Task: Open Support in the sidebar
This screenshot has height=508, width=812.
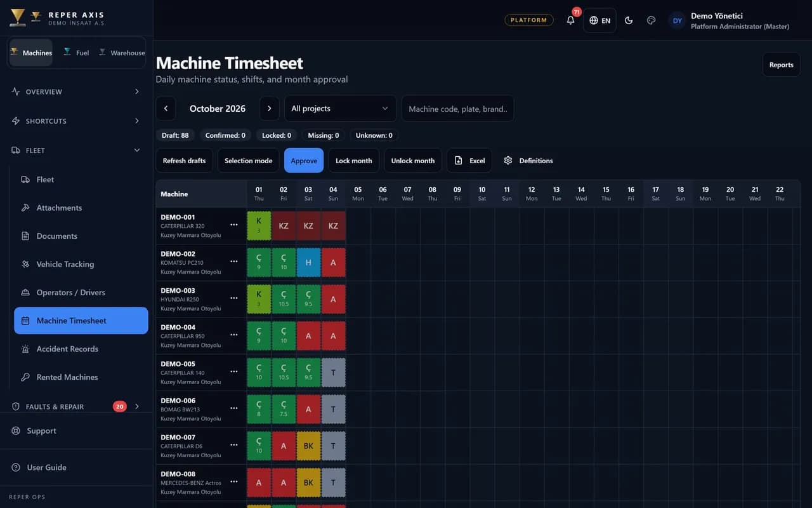Action: click(x=76, y=431)
